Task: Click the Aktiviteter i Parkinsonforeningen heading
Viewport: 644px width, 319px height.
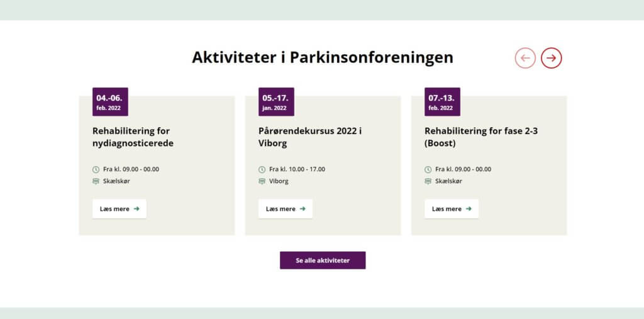Action: click(323, 57)
